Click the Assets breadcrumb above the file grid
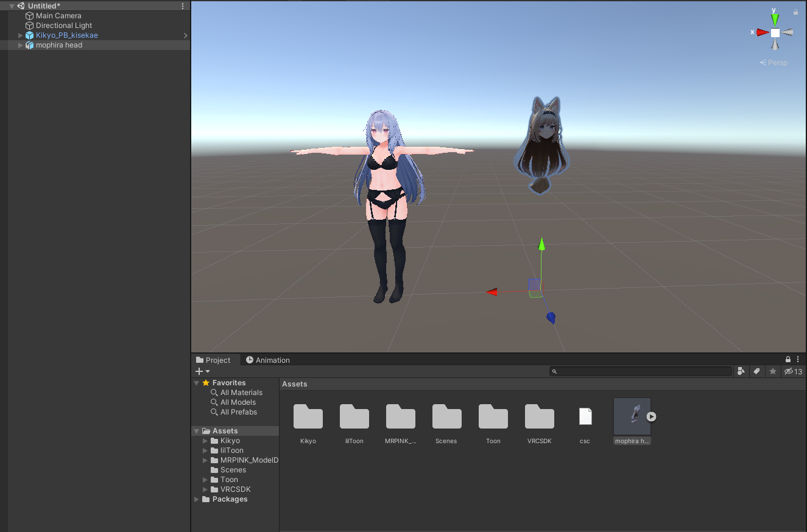 pyautogui.click(x=295, y=384)
